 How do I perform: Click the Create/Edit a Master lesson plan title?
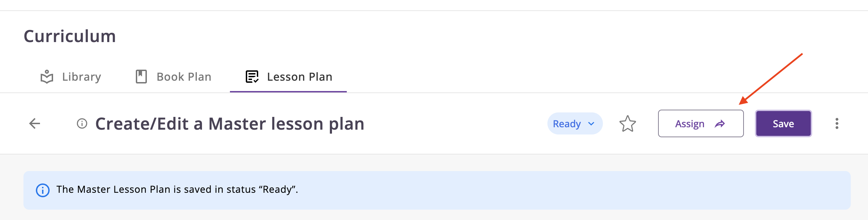tap(230, 124)
